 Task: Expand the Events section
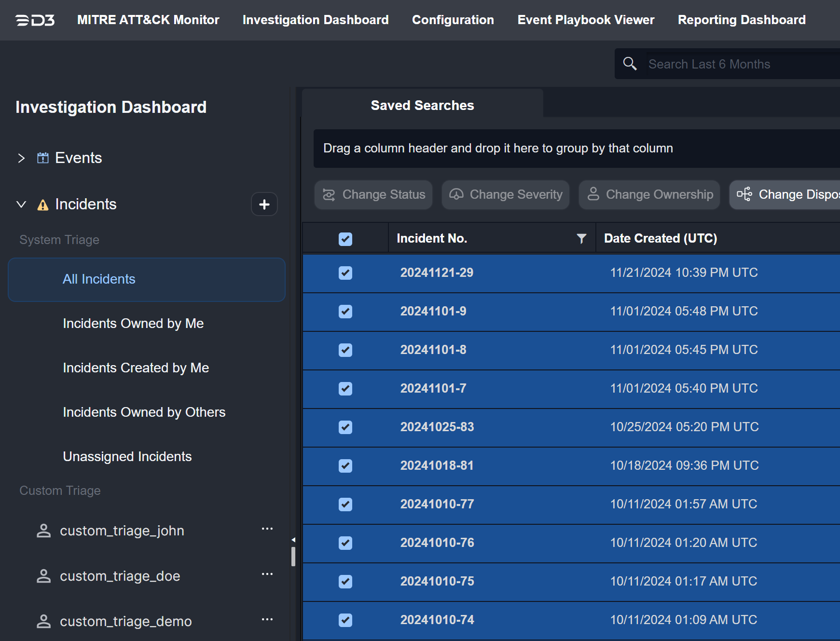point(21,158)
